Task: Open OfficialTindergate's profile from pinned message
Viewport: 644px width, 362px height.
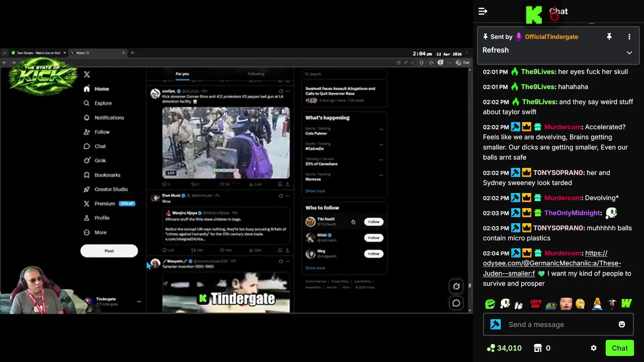Action: [x=551, y=37]
